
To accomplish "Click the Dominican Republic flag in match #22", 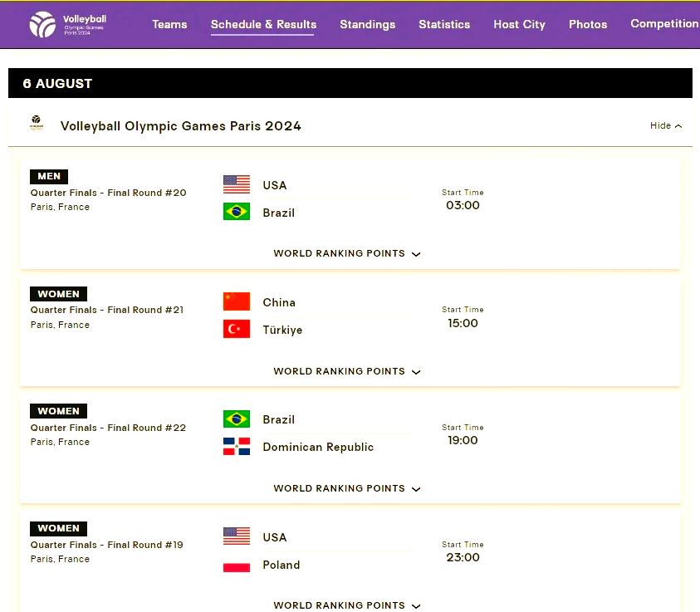I will [237, 447].
